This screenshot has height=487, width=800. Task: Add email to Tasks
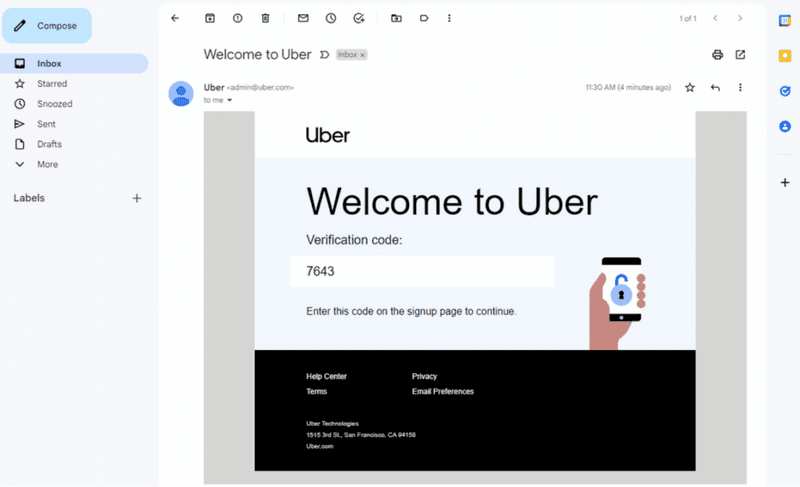click(359, 18)
